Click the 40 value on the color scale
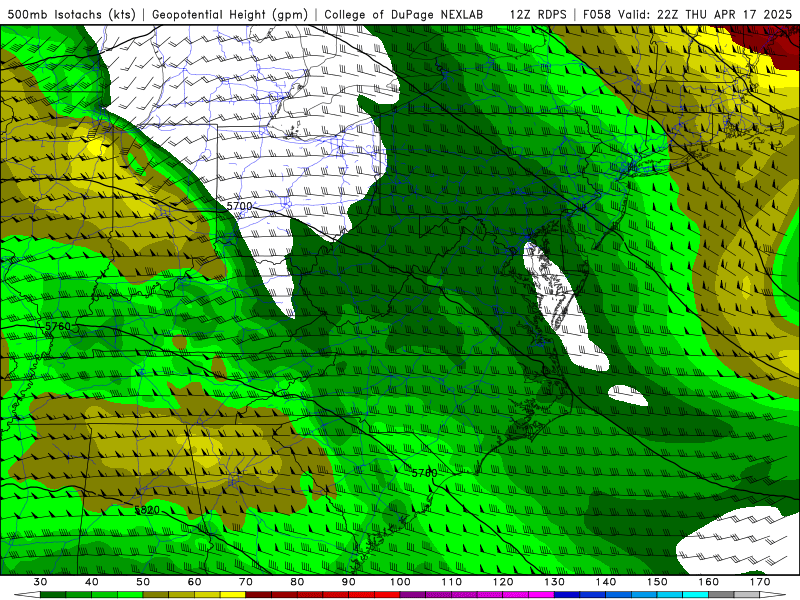 [91, 582]
